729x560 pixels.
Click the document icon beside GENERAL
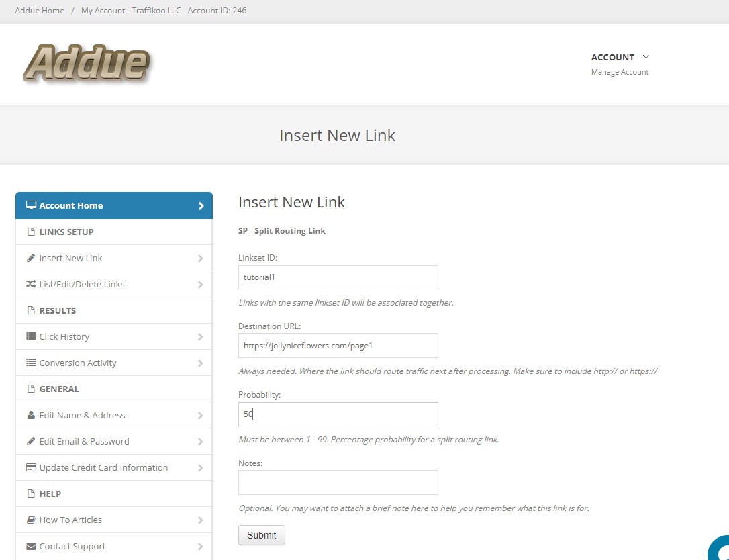click(31, 389)
